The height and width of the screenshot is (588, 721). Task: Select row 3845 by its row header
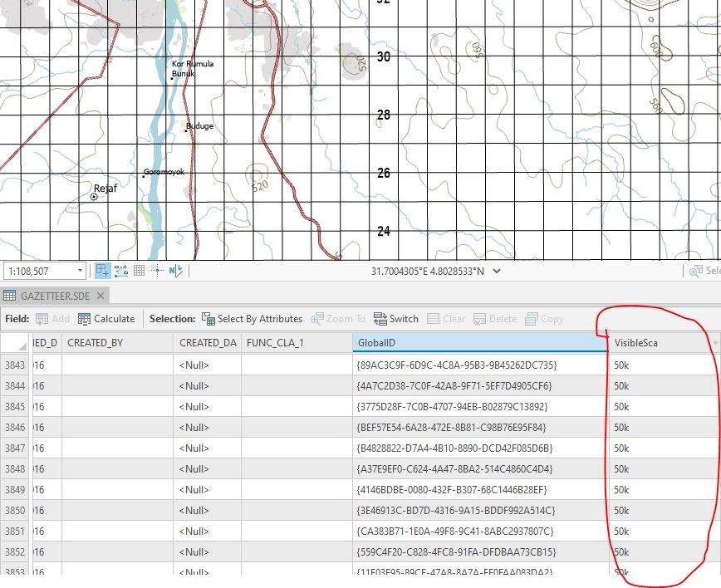(x=15, y=407)
